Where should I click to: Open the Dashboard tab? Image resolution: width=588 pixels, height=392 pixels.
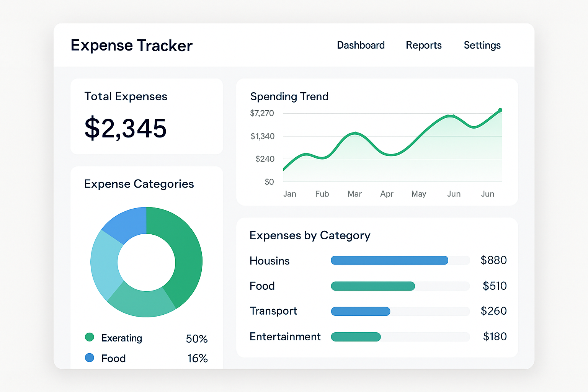pos(361,45)
